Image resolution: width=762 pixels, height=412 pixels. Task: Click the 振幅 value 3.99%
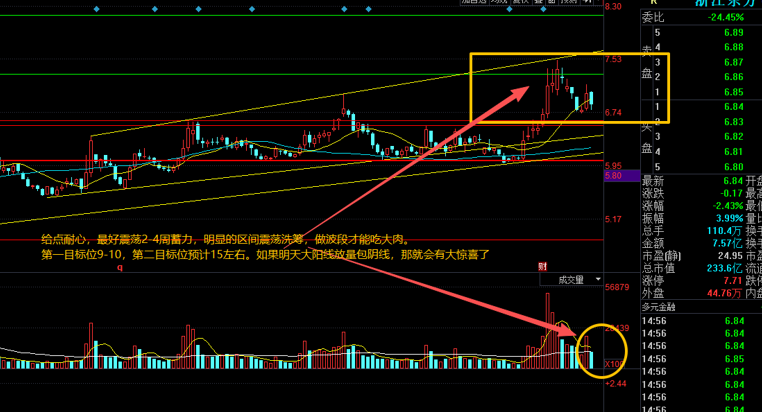click(729, 219)
